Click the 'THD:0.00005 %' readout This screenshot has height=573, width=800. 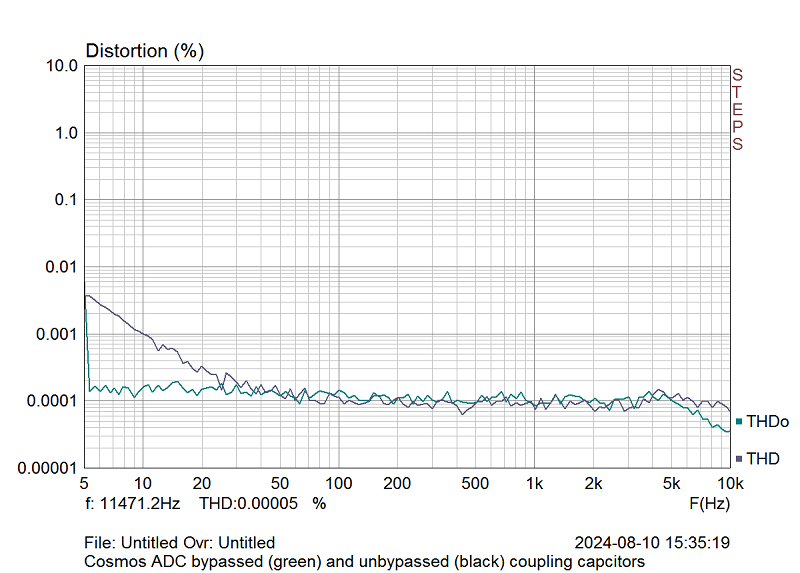coord(263,504)
